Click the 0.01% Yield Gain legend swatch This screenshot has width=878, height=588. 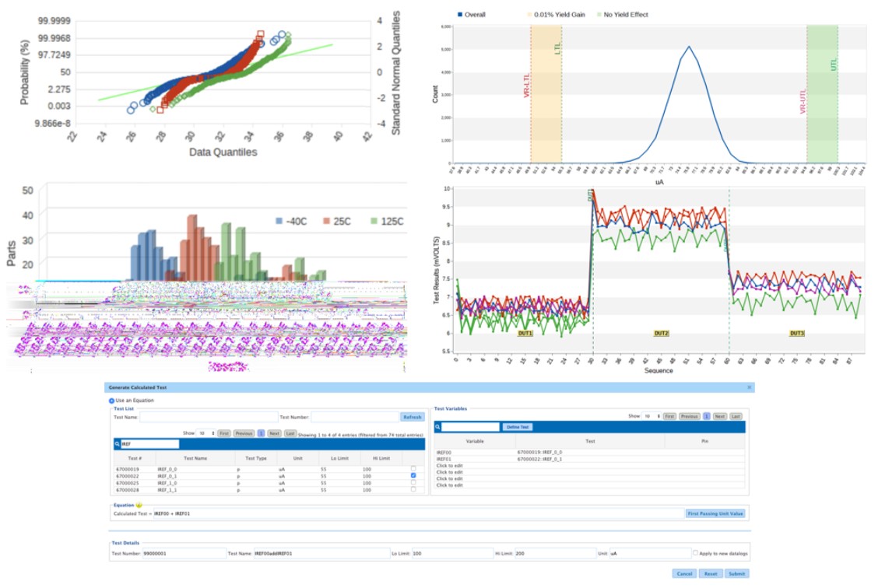(x=529, y=15)
